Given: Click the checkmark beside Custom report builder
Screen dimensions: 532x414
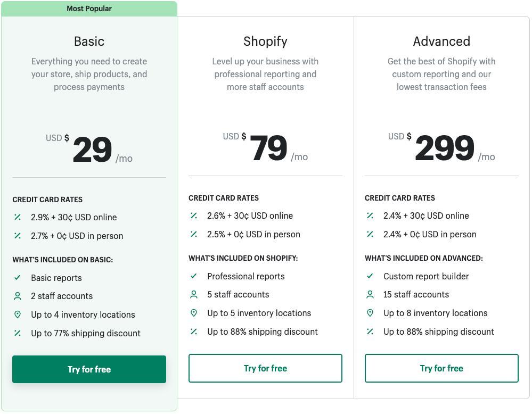Looking at the screenshot, I should (369, 276).
